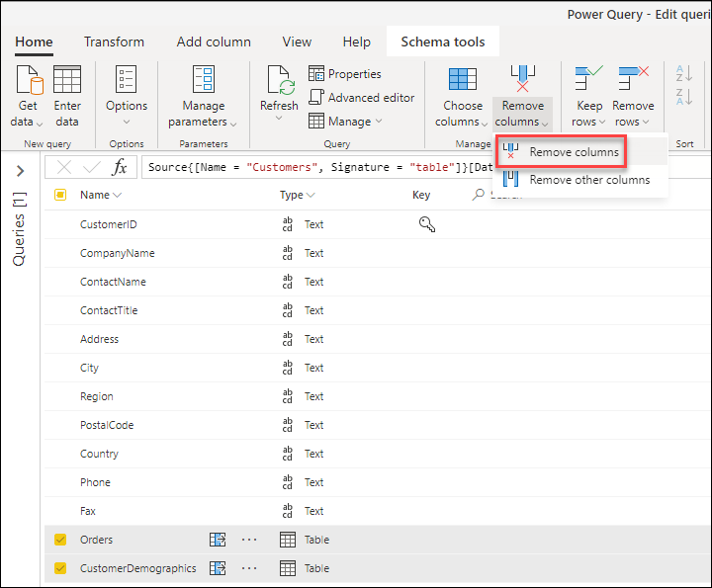
Task: Open the Type column header dropdown
Action: (297, 195)
